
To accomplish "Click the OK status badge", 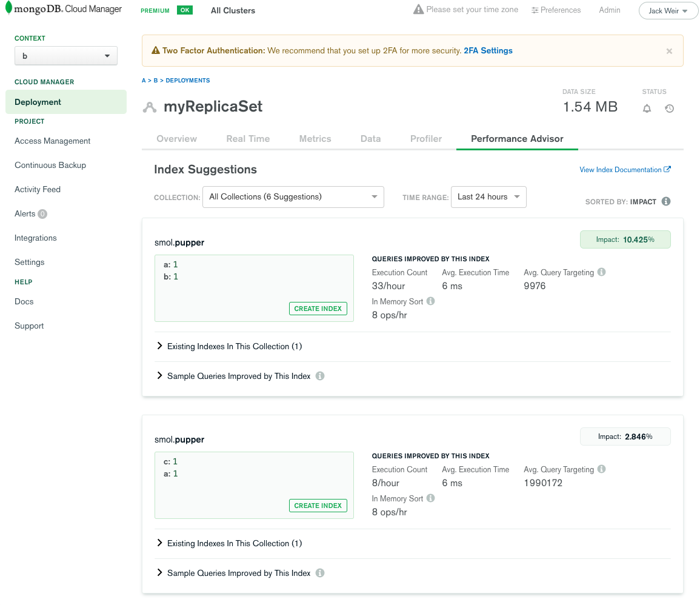I will pyautogui.click(x=185, y=10).
